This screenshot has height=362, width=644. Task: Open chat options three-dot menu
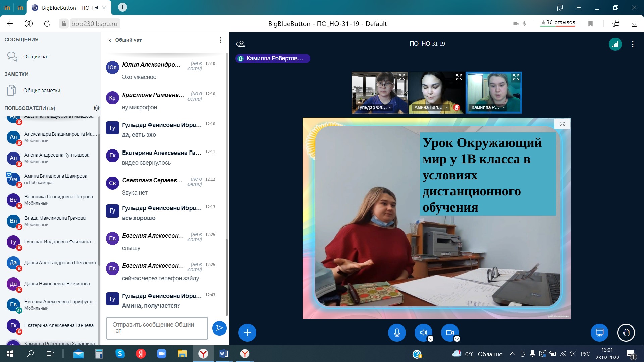coord(220,40)
